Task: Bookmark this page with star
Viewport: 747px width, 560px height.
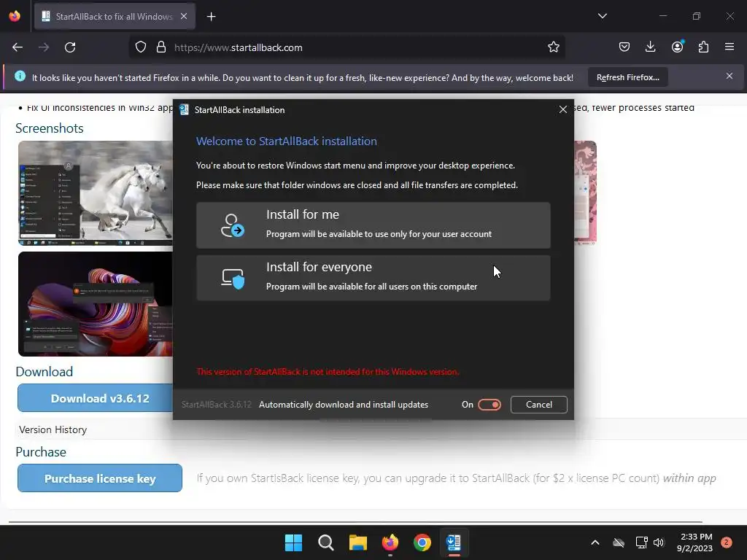Action: [553, 47]
